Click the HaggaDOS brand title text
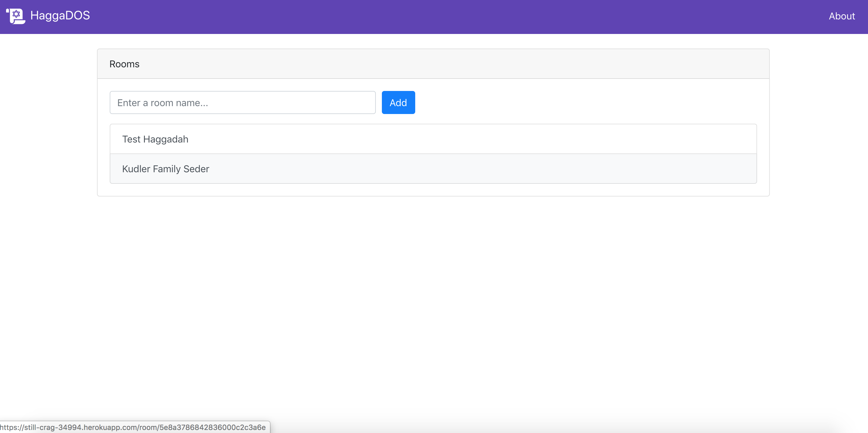Viewport: 868px width, 433px height. click(60, 15)
